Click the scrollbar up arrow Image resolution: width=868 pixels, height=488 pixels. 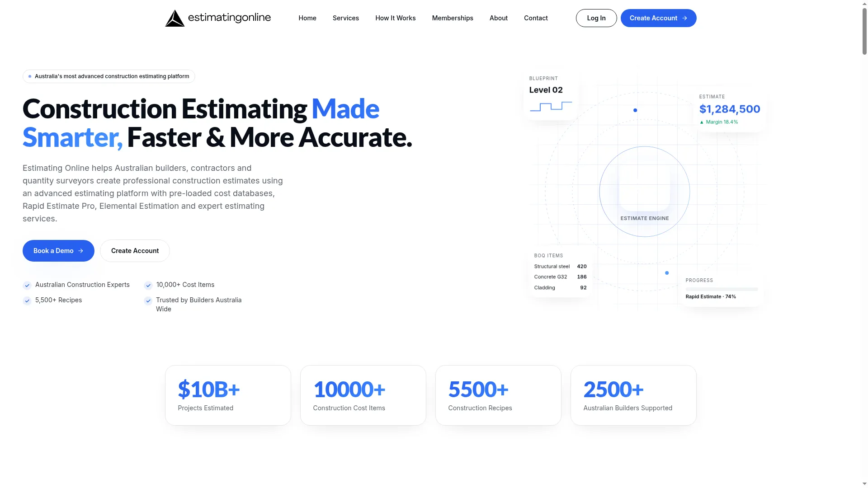click(864, 4)
